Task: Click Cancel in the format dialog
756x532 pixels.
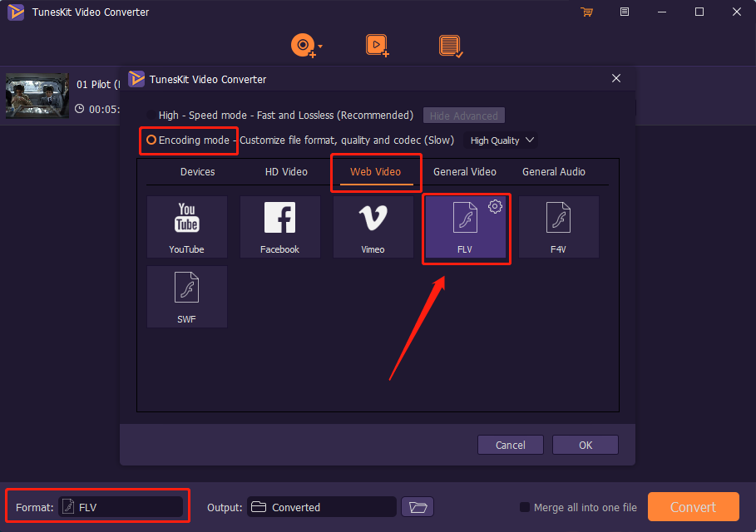Action: pos(511,445)
